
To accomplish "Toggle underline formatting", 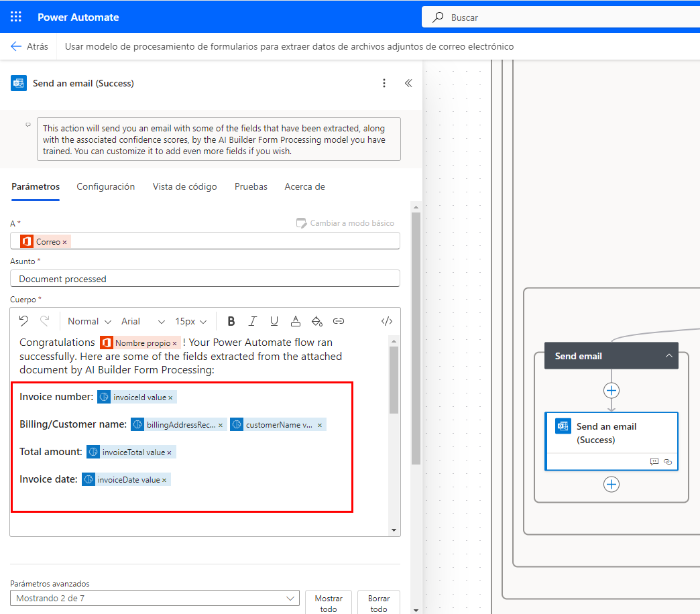I will 274,321.
